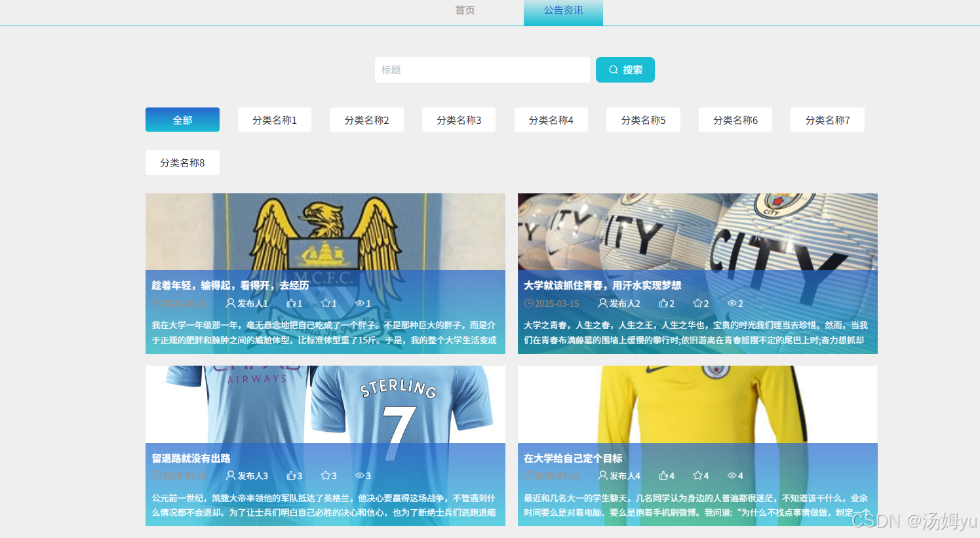
Task: Filter by 分类名称5
Action: coord(643,120)
